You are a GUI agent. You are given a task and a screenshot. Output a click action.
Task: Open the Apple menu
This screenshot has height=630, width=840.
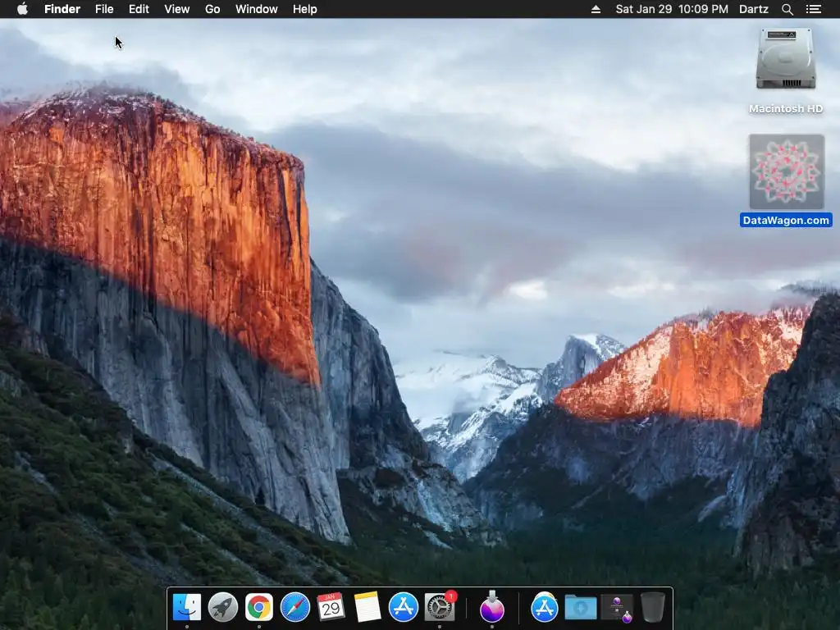coord(22,9)
